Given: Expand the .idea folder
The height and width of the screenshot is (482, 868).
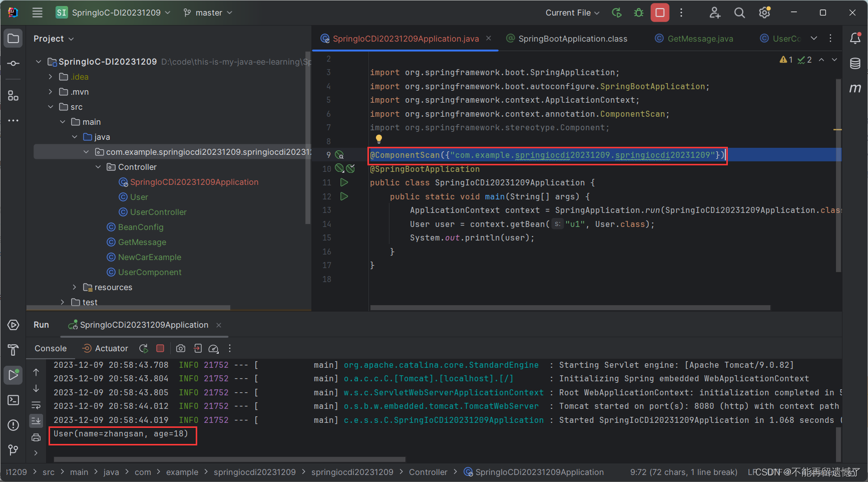Looking at the screenshot, I should pos(50,77).
